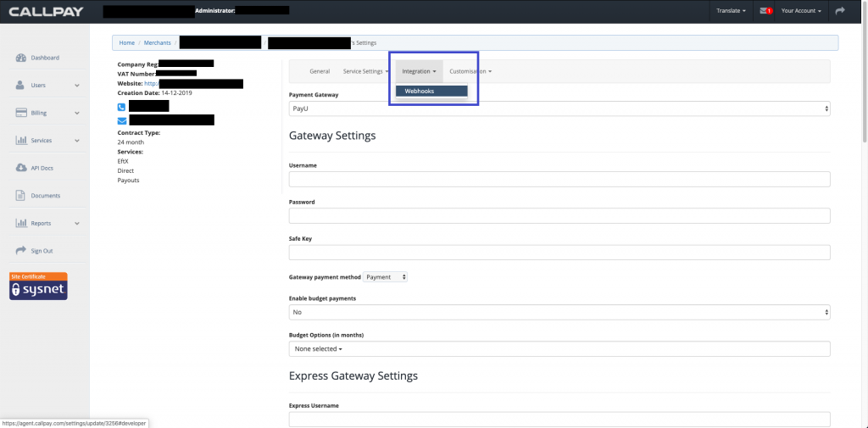
Task: Click the Services bar chart icon
Action: pos(21,141)
